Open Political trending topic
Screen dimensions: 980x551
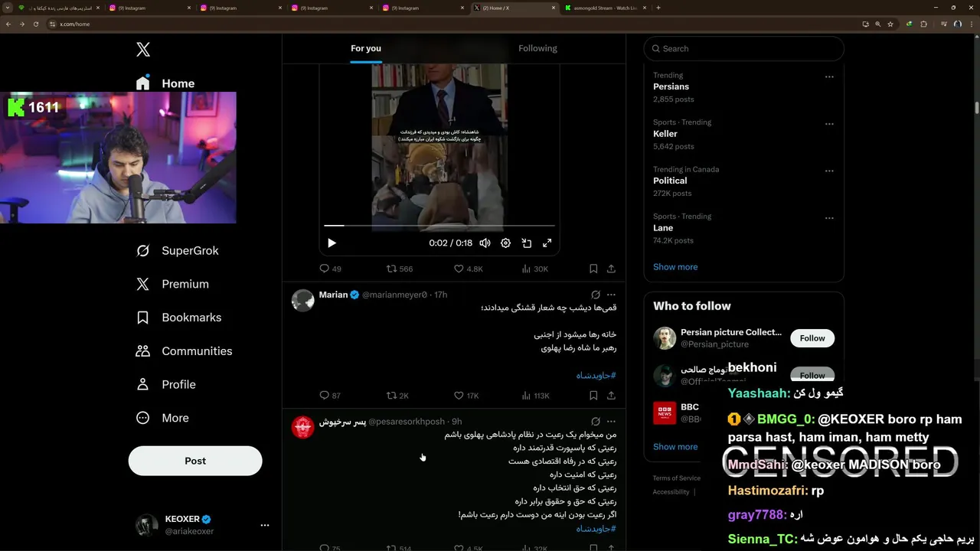coord(670,181)
